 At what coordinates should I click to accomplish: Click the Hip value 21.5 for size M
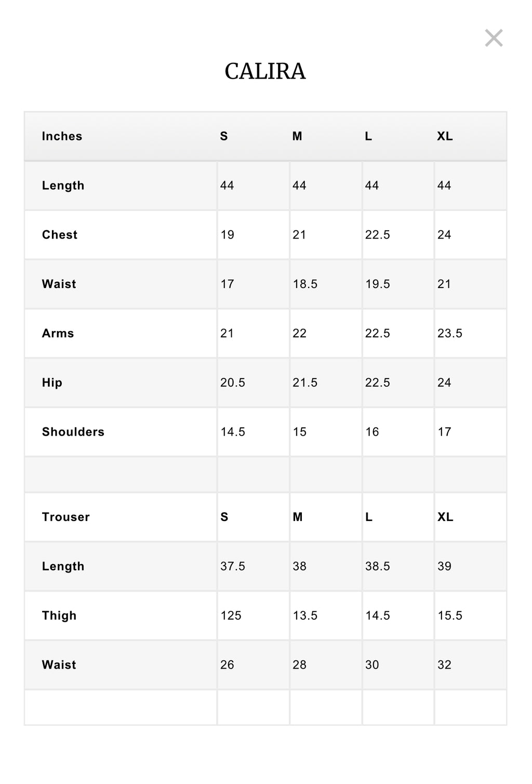click(x=305, y=383)
